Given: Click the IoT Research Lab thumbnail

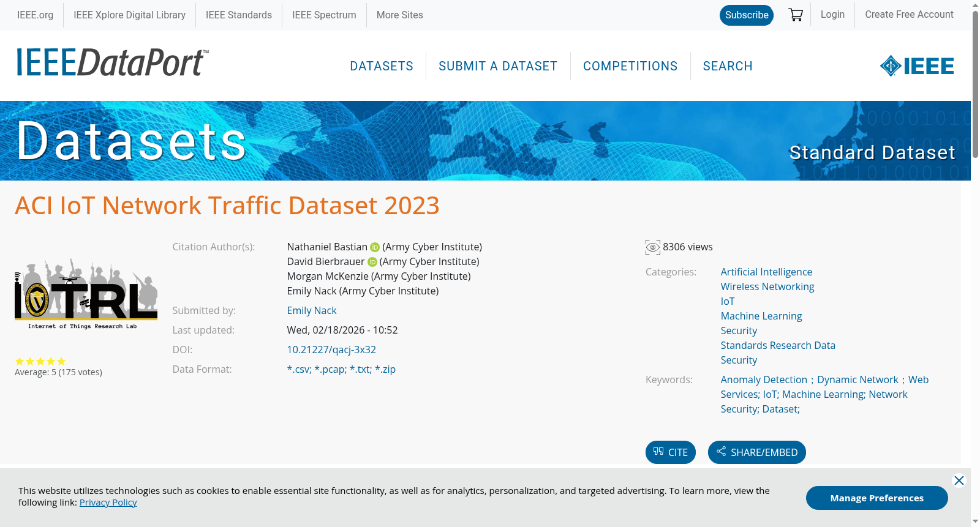Looking at the screenshot, I should 86,294.
